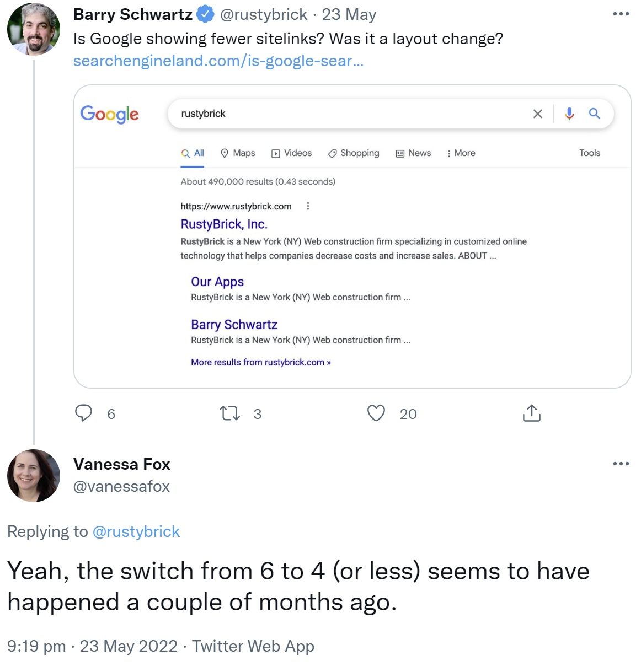Clear the search query with the X icon
Screen dimensions: 641x672
coord(537,114)
